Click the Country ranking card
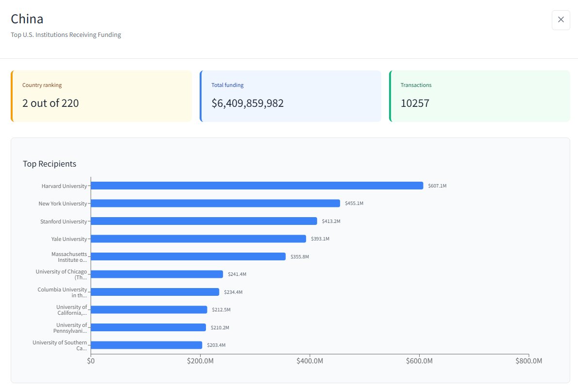The height and width of the screenshot is (392, 578). [101, 96]
